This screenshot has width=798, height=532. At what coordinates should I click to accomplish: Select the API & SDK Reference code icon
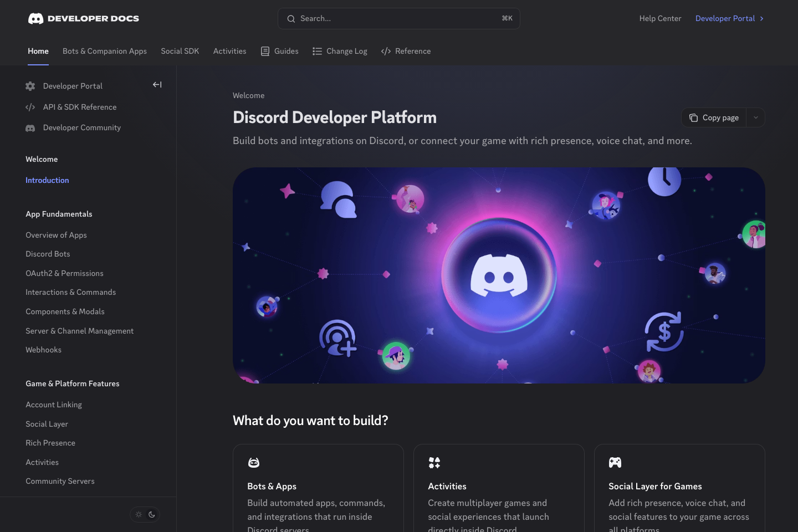[x=30, y=107]
